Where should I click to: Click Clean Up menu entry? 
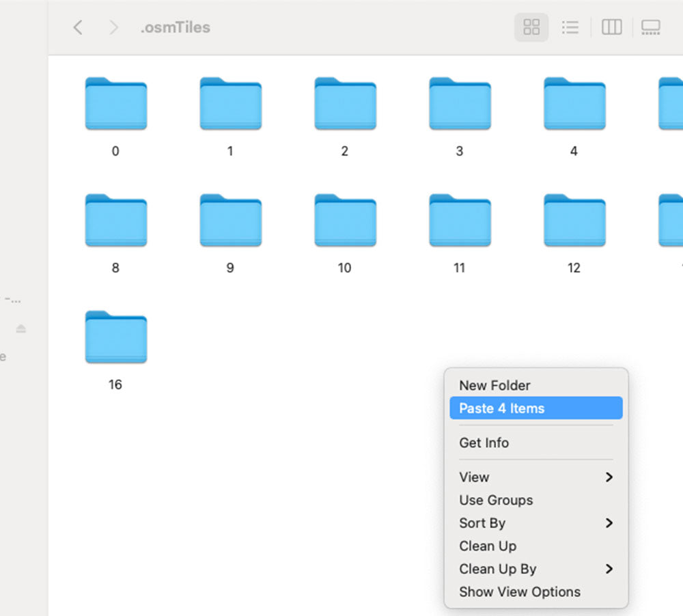click(488, 546)
